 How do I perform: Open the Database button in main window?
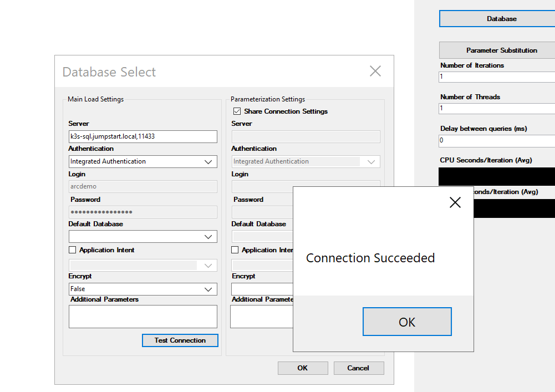pos(501,19)
